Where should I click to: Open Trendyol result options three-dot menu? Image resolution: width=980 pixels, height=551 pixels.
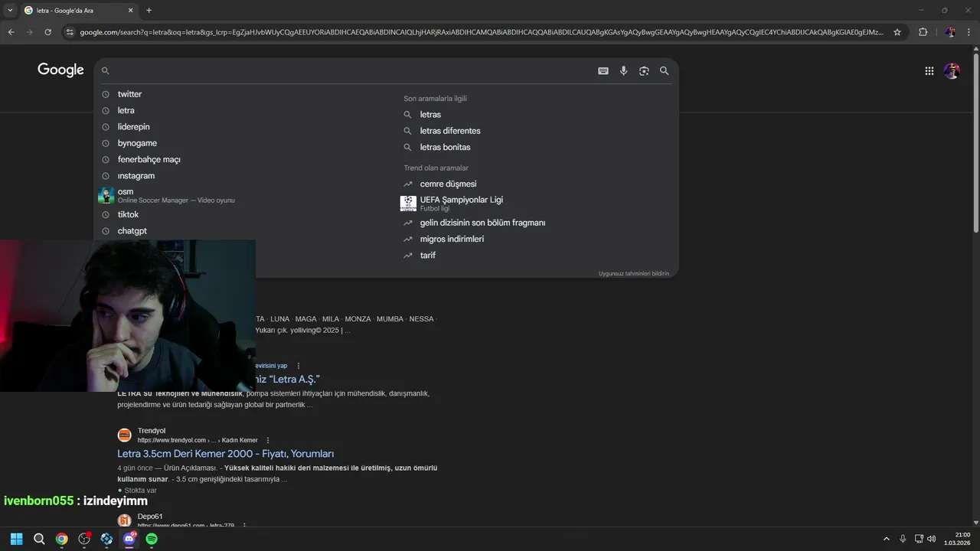pos(268,441)
